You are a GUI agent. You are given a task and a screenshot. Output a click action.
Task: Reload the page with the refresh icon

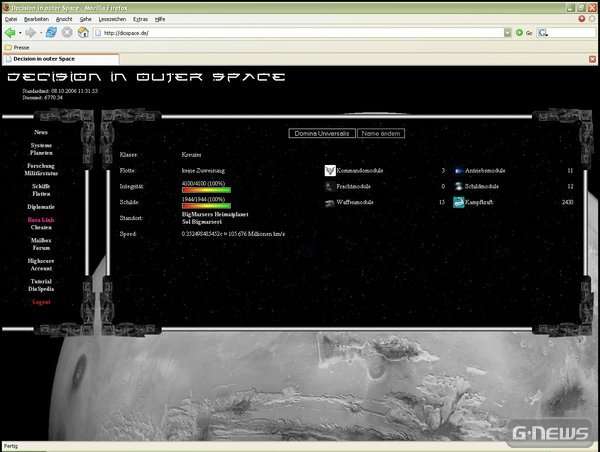[x=51, y=33]
